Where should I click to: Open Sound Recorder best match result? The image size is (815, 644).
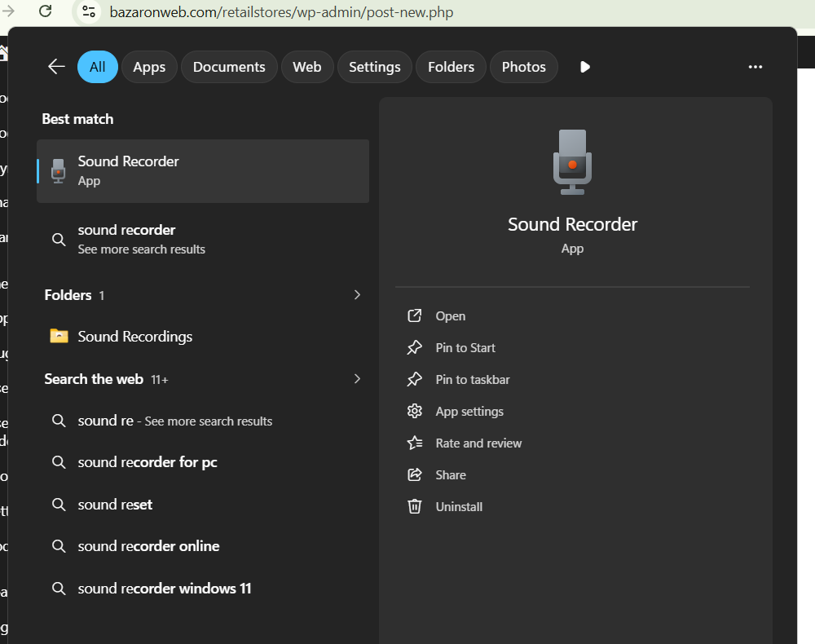203,171
